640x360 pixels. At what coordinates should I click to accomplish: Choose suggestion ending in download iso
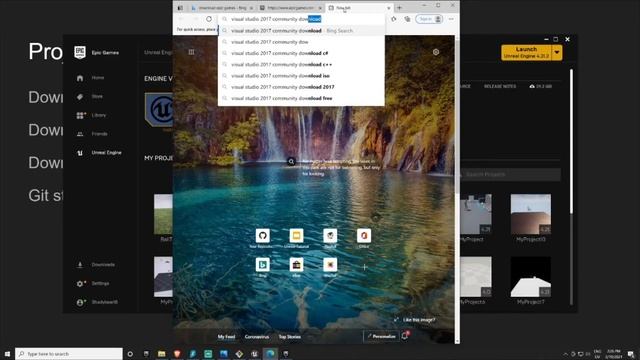pos(301,76)
